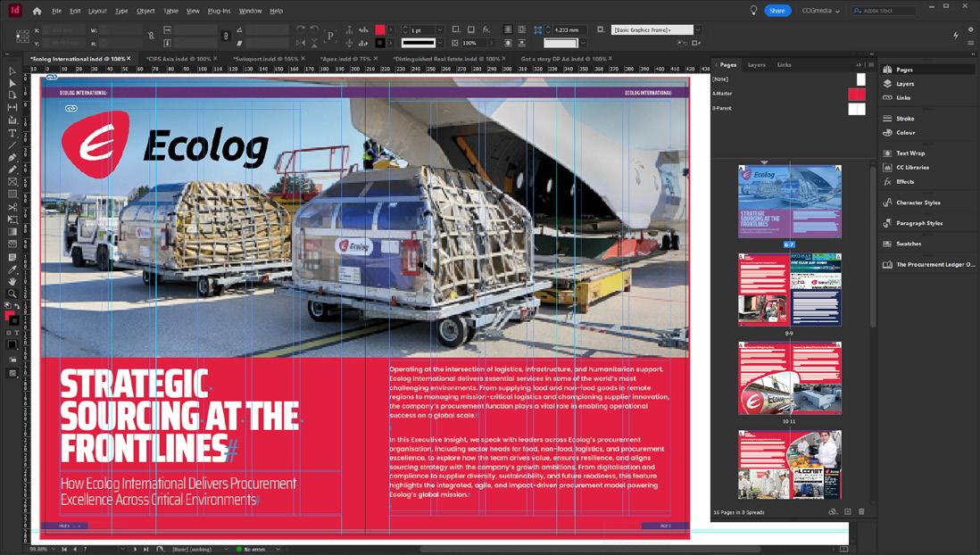Select the Hand tool
This screenshot has width=980, height=555.
[12, 281]
